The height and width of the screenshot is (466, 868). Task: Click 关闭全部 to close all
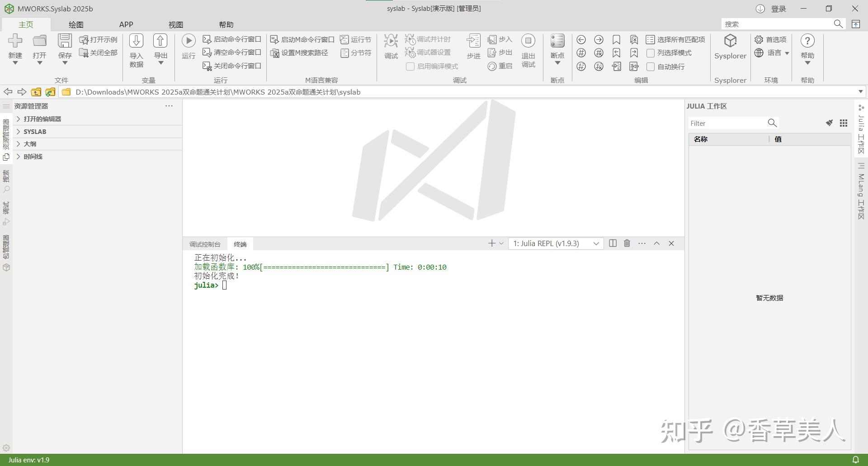pos(98,53)
